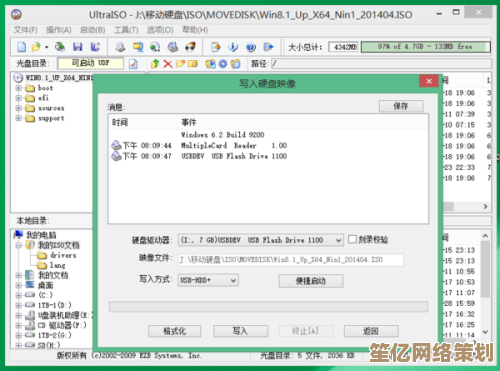Expand the 桌面 tree node

[x=19, y=285]
